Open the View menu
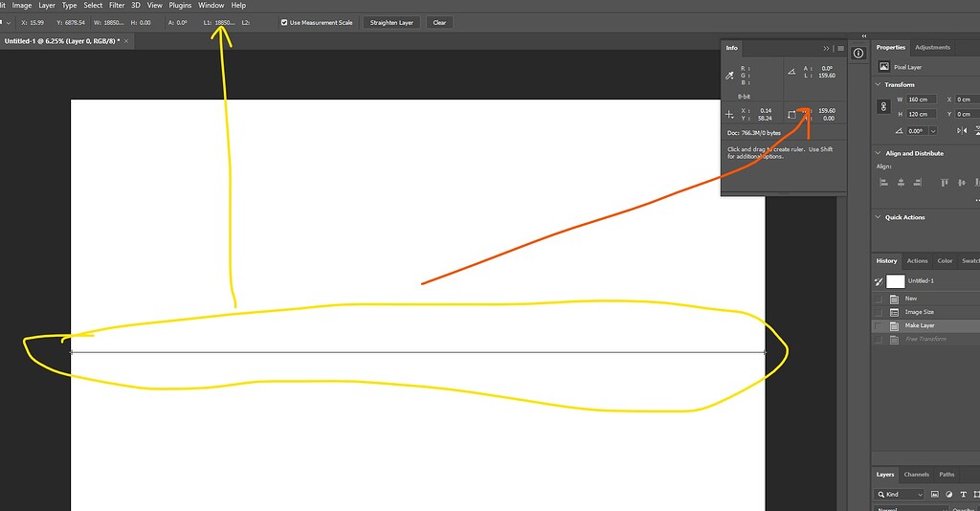Screen dimensions: 980x511 [154, 5]
